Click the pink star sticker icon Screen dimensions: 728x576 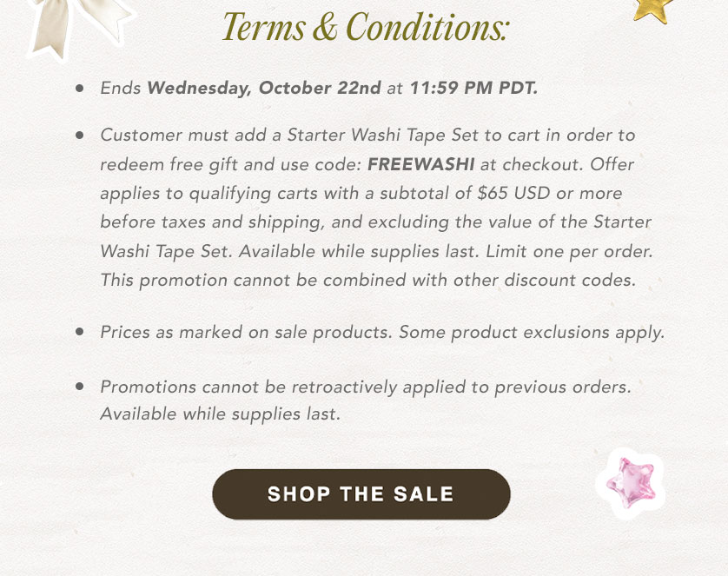pos(631,483)
